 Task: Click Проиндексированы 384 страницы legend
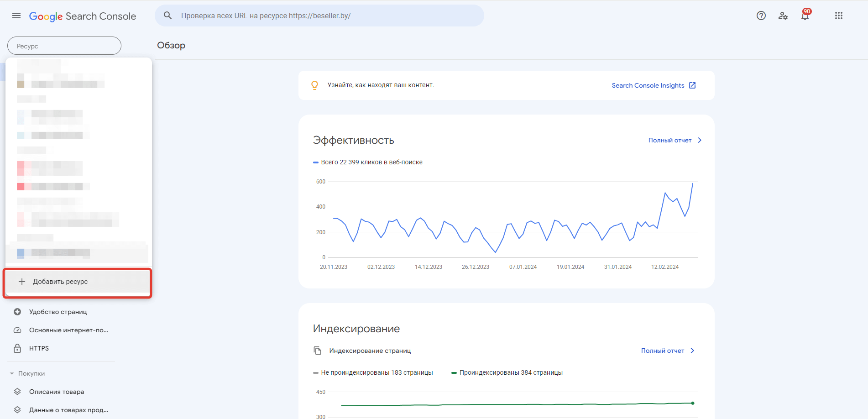(507, 372)
